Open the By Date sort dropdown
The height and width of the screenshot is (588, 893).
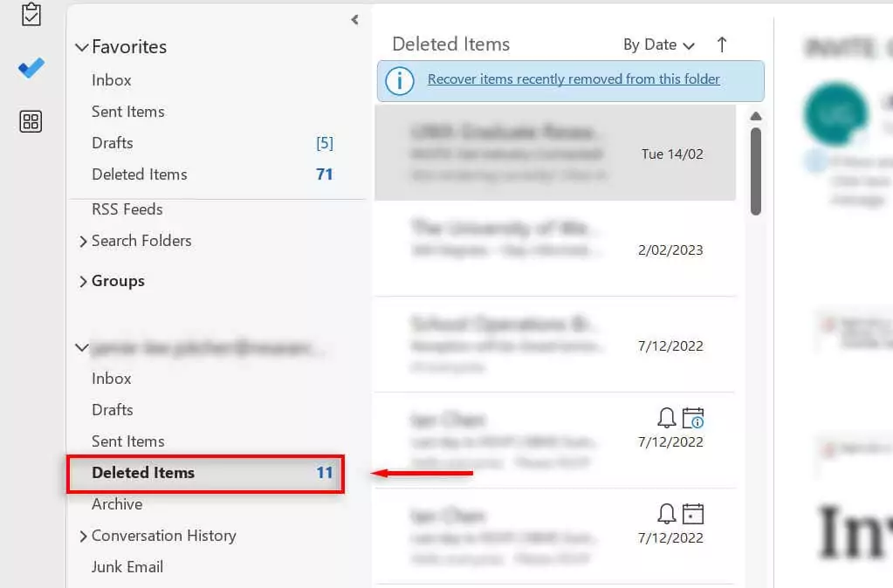pyautogui.click(x=658, y=44)
